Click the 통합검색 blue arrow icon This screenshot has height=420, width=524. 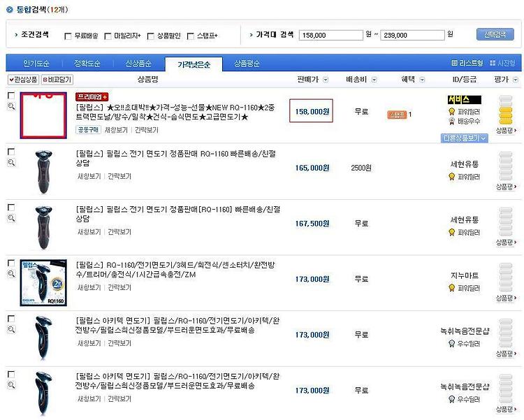tap(10, 9)
